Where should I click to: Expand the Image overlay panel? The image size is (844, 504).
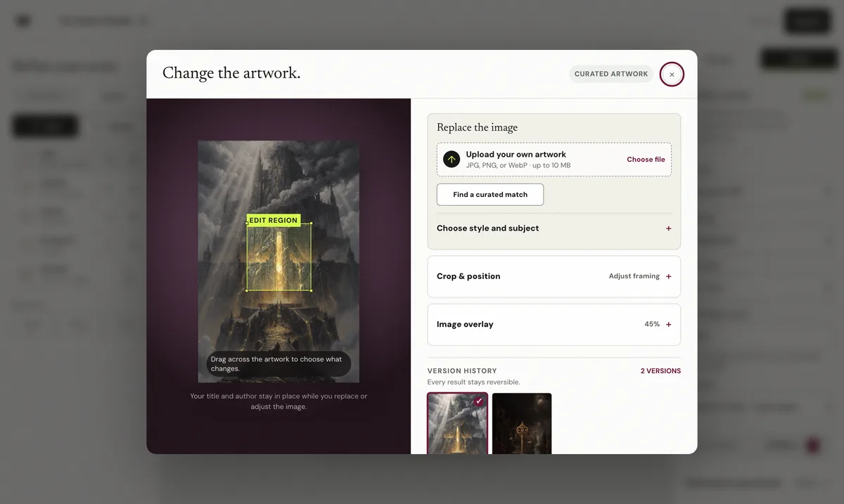pos(554,325)
